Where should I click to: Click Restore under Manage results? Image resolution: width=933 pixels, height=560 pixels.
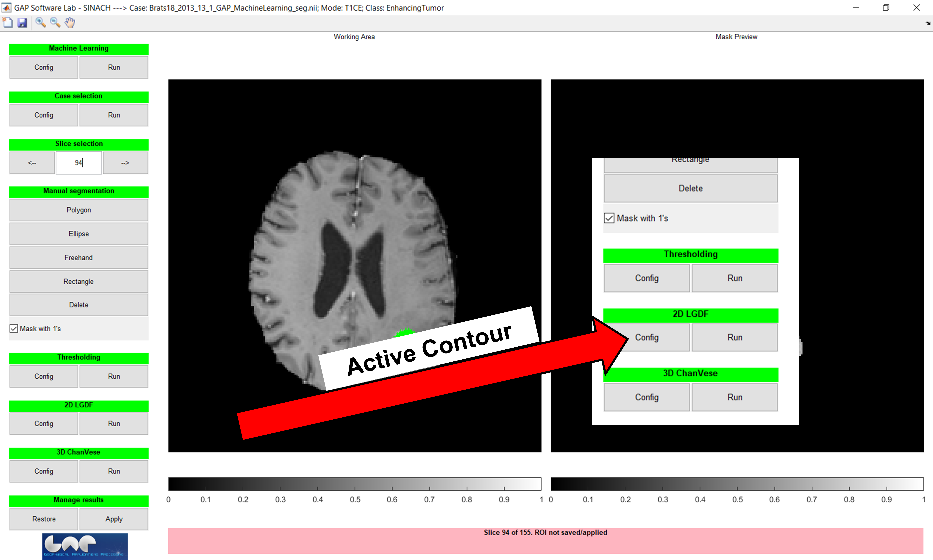[x=44, y=519]
